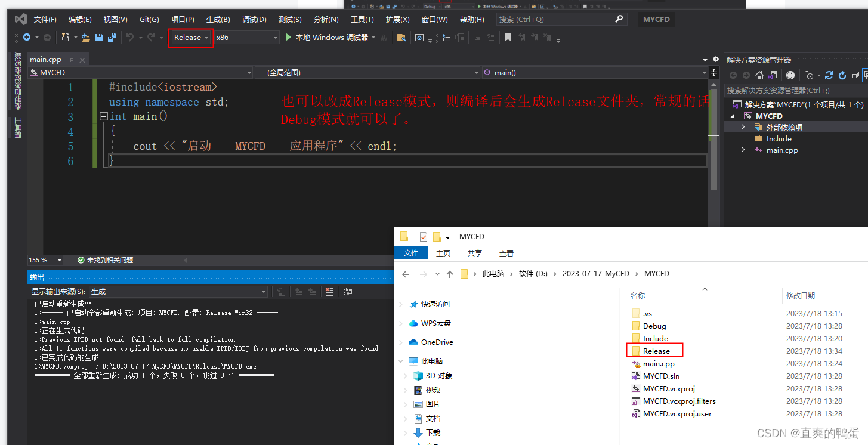Viewport: 868px width, 445px height.
Task: Switch to the 共享 tab in File Explorer
Action: (x=474, y=252)
